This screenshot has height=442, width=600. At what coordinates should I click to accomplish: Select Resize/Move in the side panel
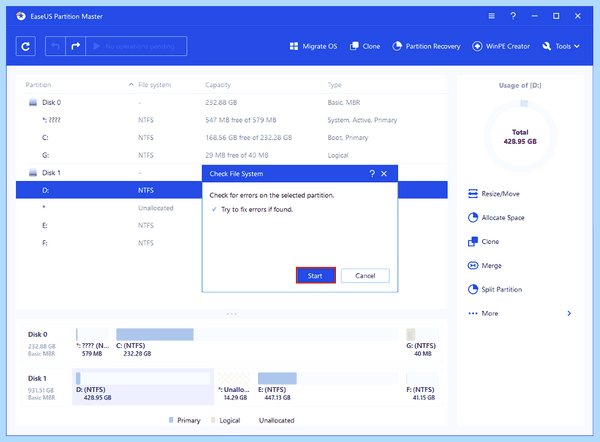[x=494, y=194]
